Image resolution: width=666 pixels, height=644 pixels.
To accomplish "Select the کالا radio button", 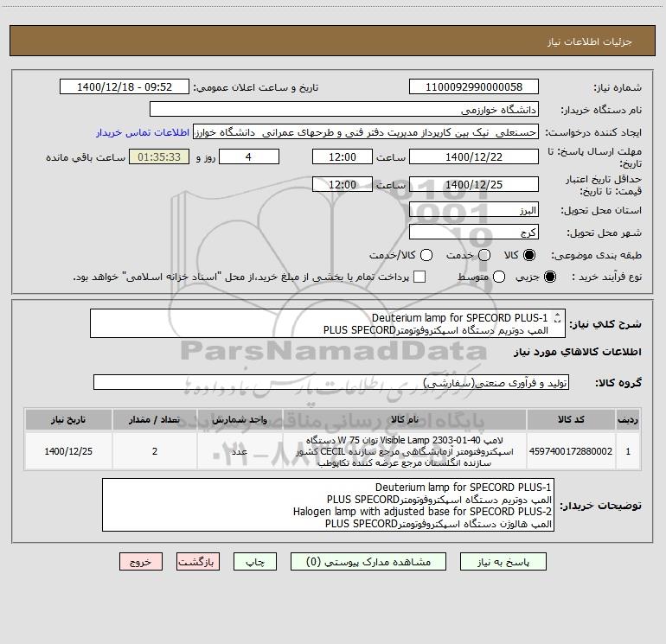I will [x=529, y=255].
